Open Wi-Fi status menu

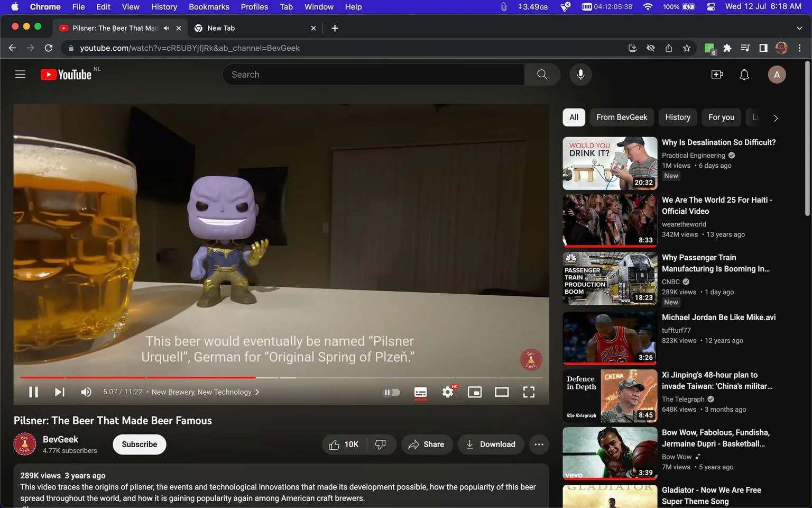coord(648,7)
